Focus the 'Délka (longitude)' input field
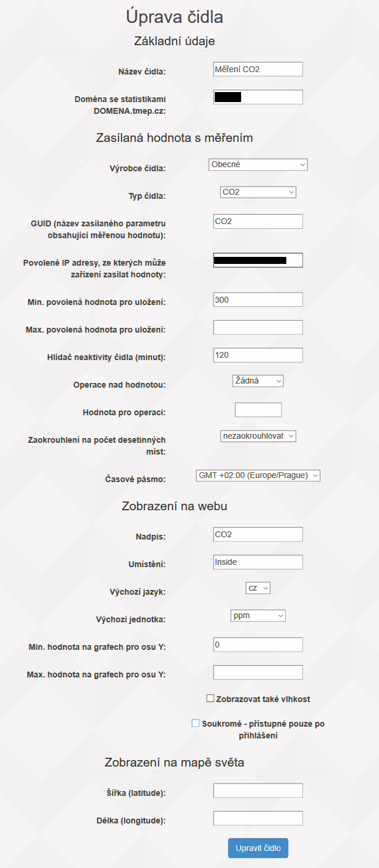 point(258,818)
